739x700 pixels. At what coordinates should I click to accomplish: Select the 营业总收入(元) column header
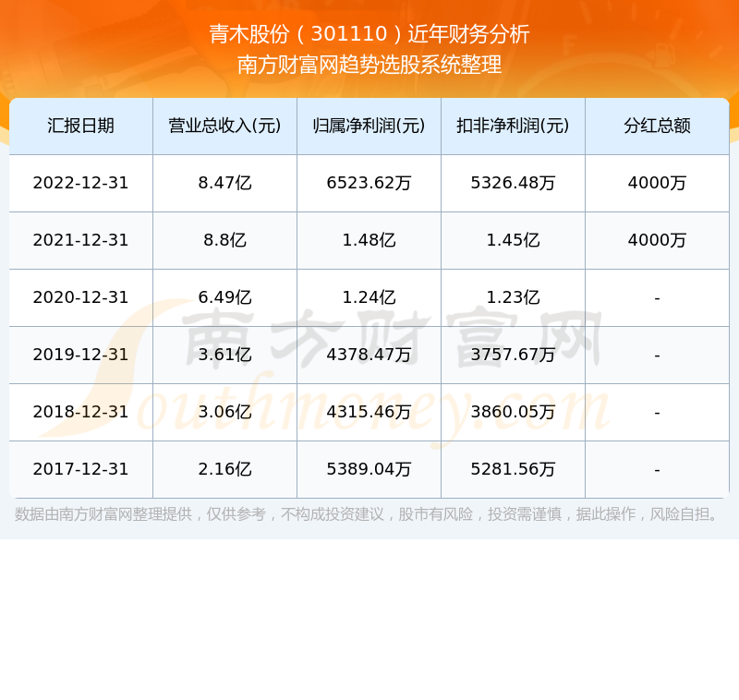224,126
